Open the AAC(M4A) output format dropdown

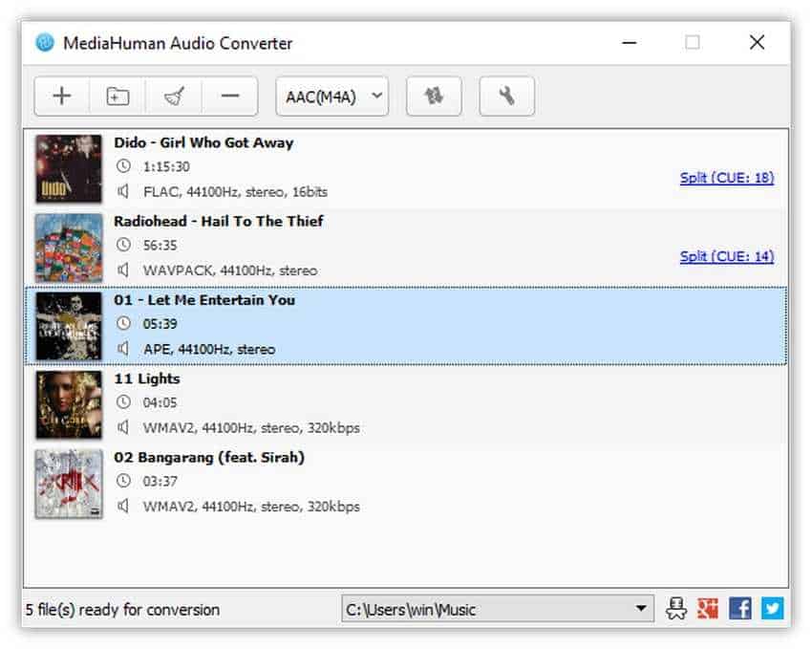[331, 97]
